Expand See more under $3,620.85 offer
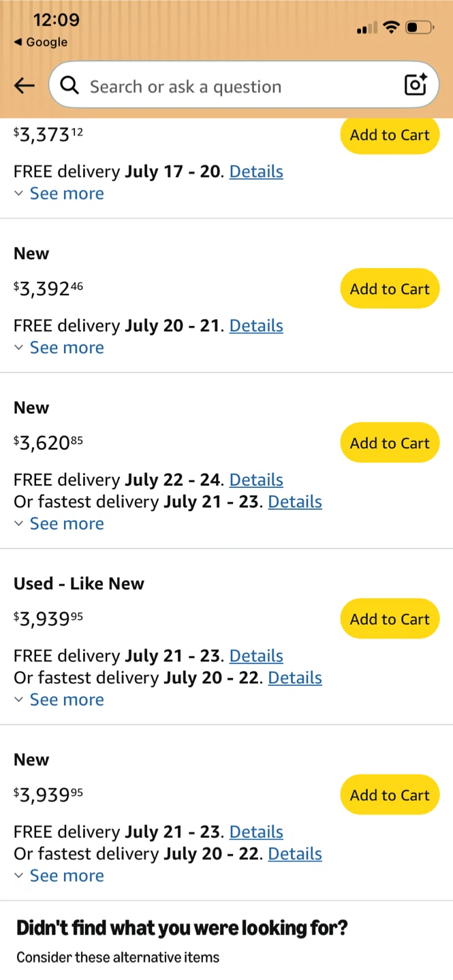This screenshot has height=980, width=453. pos(60,524)
